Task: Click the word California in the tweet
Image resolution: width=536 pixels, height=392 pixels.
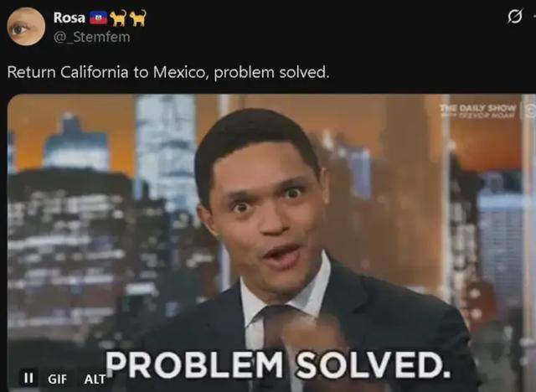Action: point(95,72)
